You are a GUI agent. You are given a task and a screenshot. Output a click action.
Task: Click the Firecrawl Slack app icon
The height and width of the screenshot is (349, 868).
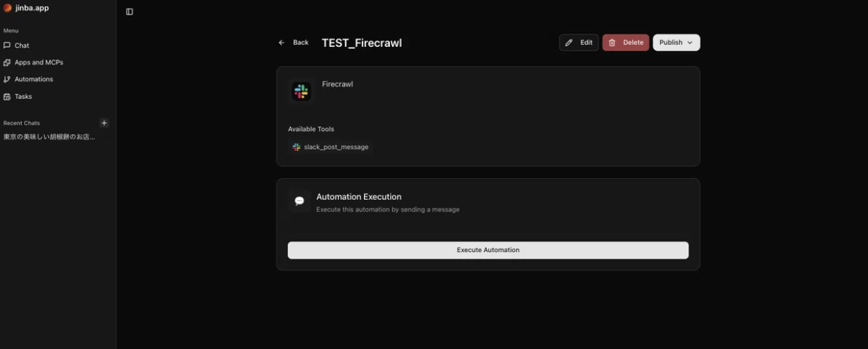click(301, 91)
